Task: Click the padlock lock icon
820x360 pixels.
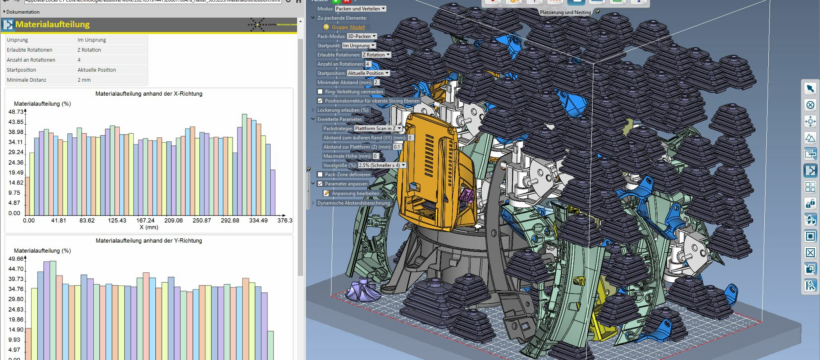Action: click(810, 203)
